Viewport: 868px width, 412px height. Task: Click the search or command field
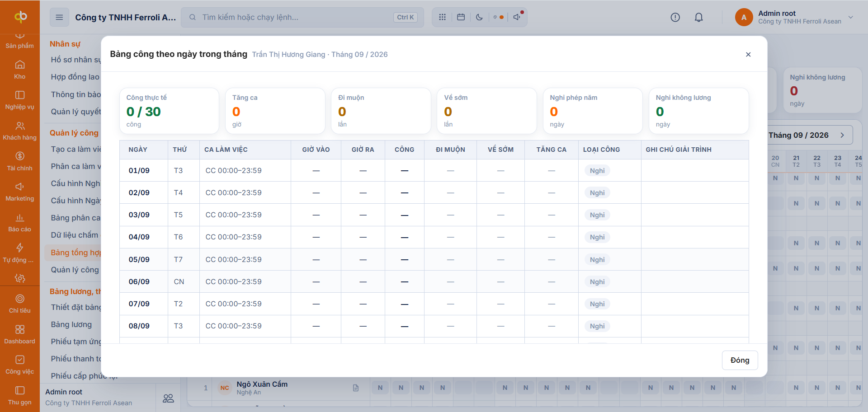302,17
